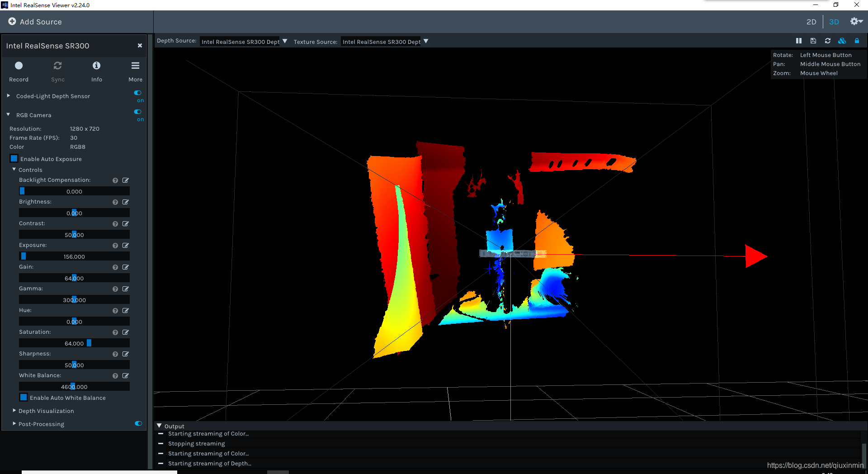Viewport: 868px width, 474px height.
Task: Edit Hue value manually
Action: coord(126,310)
